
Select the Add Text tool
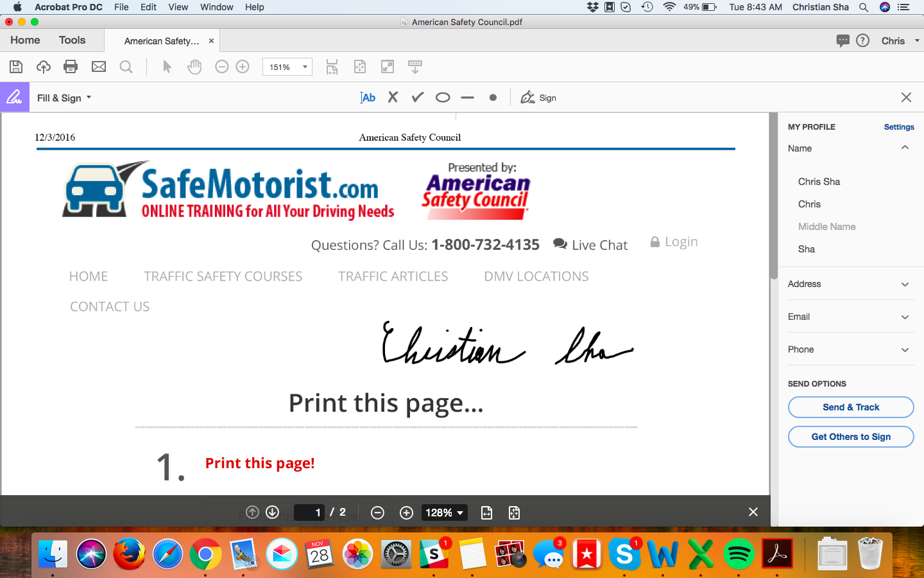368,98
